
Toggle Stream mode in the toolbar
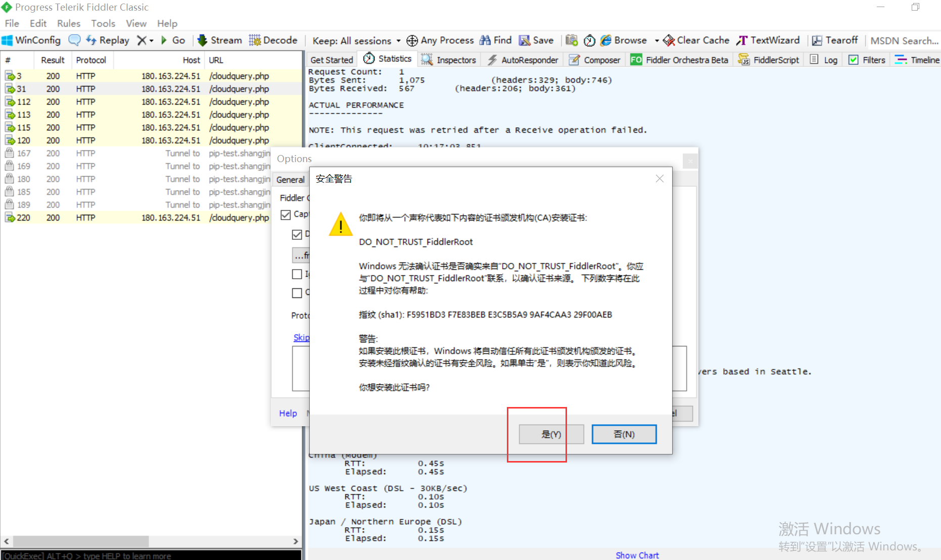tap(220, 40)
